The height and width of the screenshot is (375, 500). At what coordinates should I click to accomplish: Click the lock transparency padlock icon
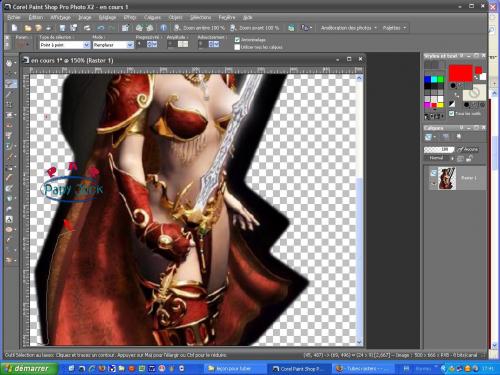[x=470, y=159]
